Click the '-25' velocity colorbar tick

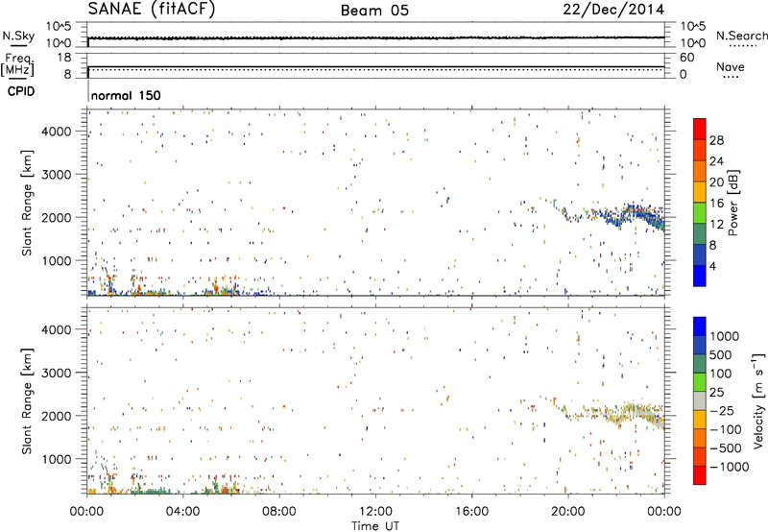722,410
